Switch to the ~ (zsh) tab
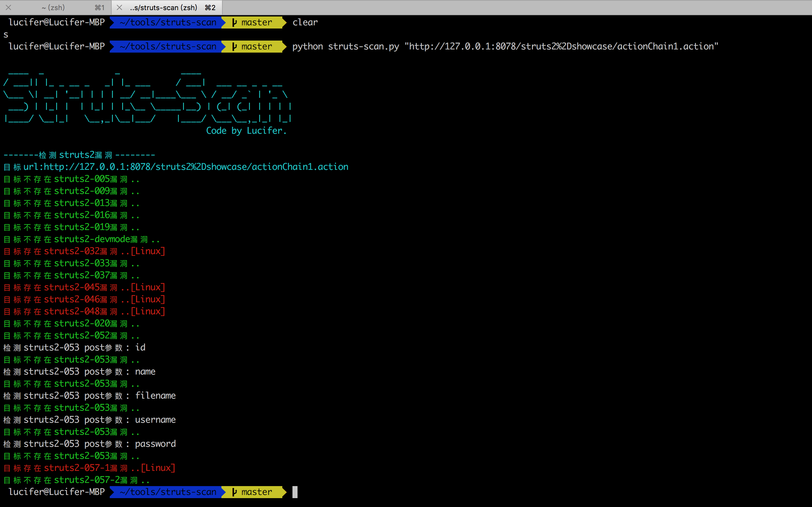Viewport: 812px width, 507px height. [54, 7]
